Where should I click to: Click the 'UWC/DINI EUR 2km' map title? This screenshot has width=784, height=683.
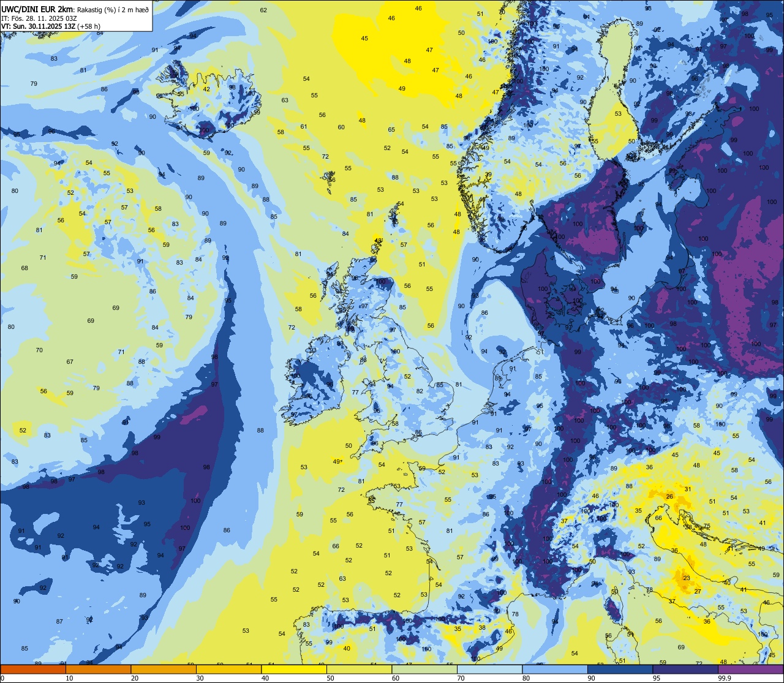(37, 10)
